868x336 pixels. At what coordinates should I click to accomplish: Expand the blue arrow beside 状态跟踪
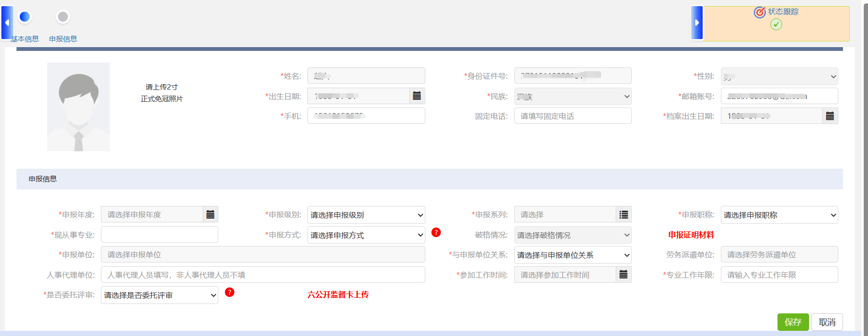tap(697, 23)
